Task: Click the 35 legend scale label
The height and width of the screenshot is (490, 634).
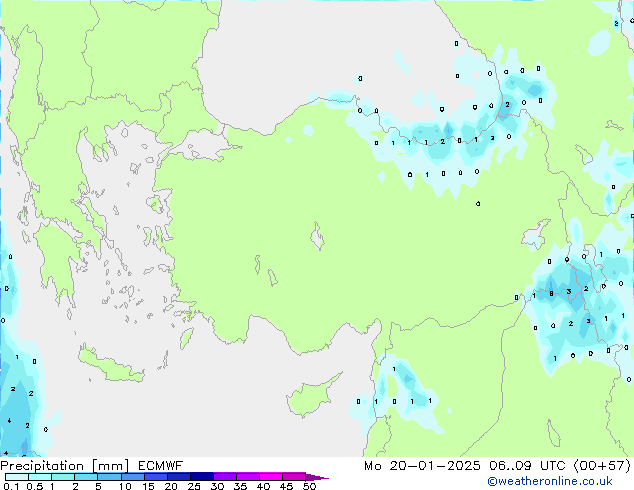Action: [x=241, y=486]
